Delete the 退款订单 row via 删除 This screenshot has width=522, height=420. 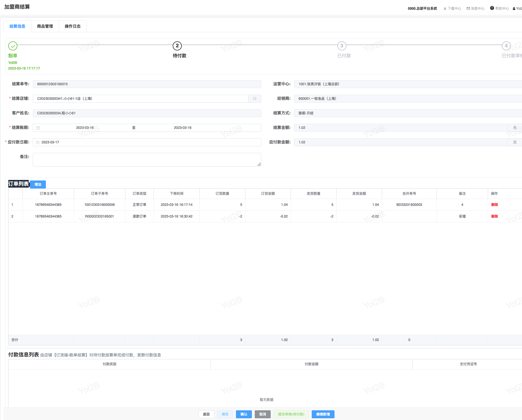coord(494,216)
